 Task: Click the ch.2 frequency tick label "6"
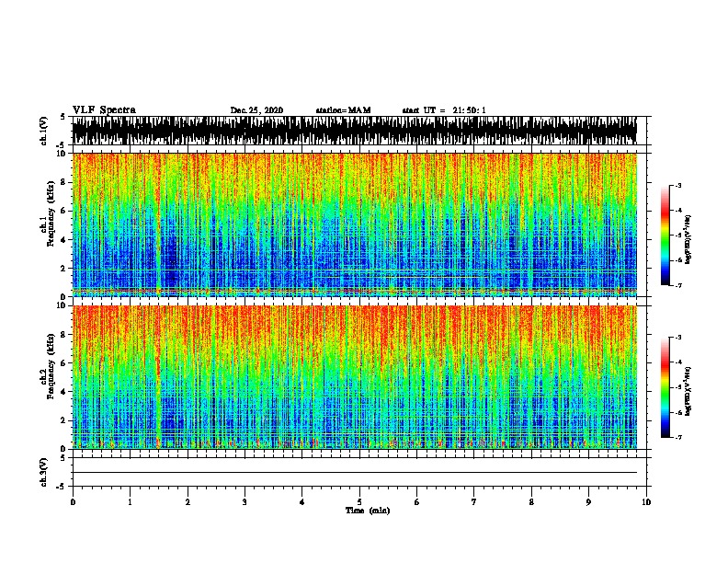63,363
